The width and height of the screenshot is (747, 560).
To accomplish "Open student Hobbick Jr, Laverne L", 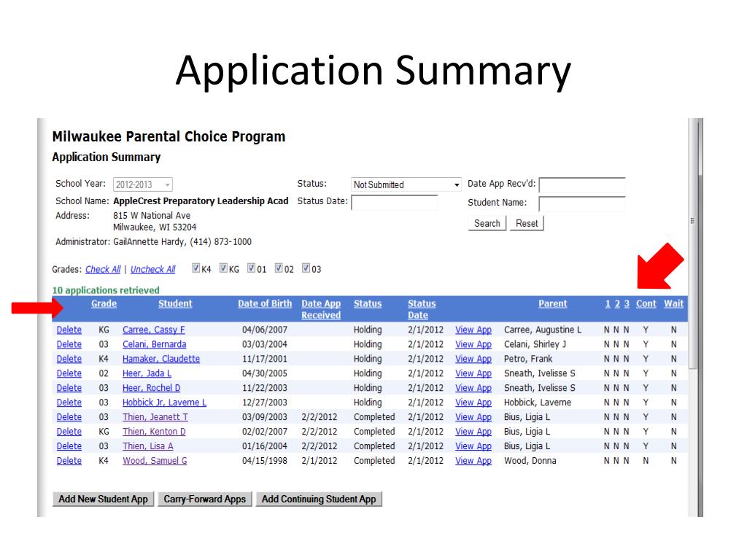I will coord(164,402).
